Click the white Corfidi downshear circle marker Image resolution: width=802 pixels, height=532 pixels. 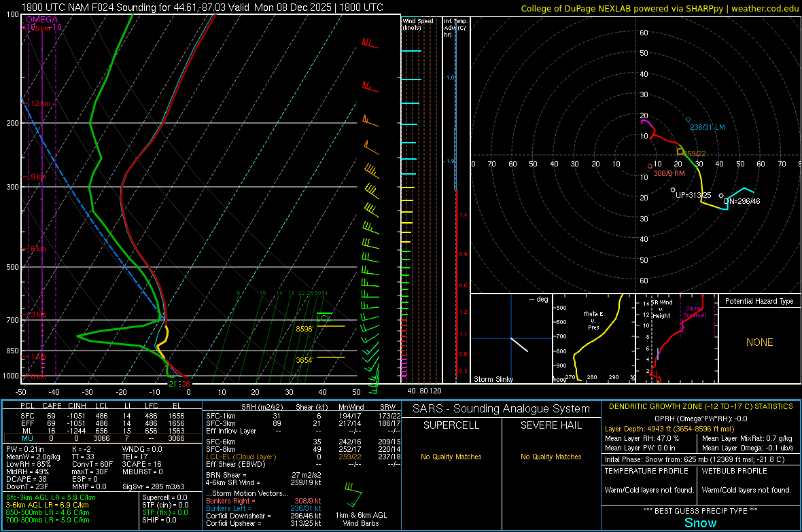pos(721,196)
